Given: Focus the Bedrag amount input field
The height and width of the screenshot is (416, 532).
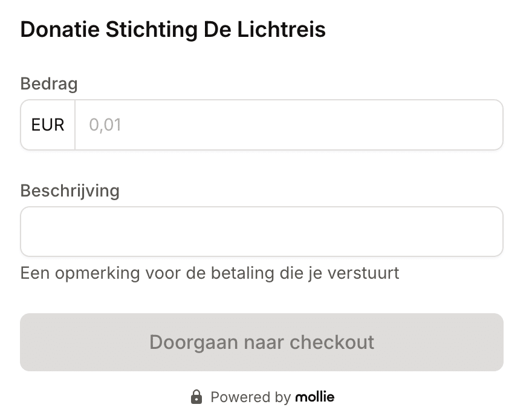Looking at the screenshot, I should click(x=288, y=125).
